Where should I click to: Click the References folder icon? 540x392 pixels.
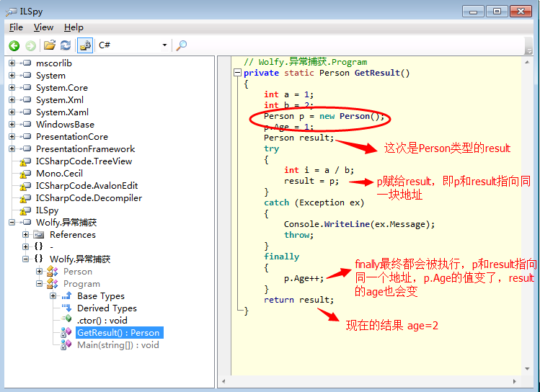39,235
